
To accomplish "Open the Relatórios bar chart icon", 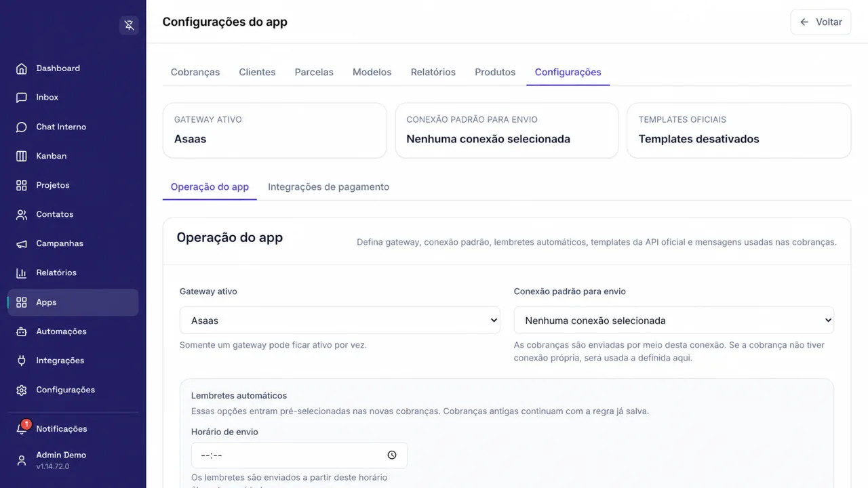I will 22,272.
